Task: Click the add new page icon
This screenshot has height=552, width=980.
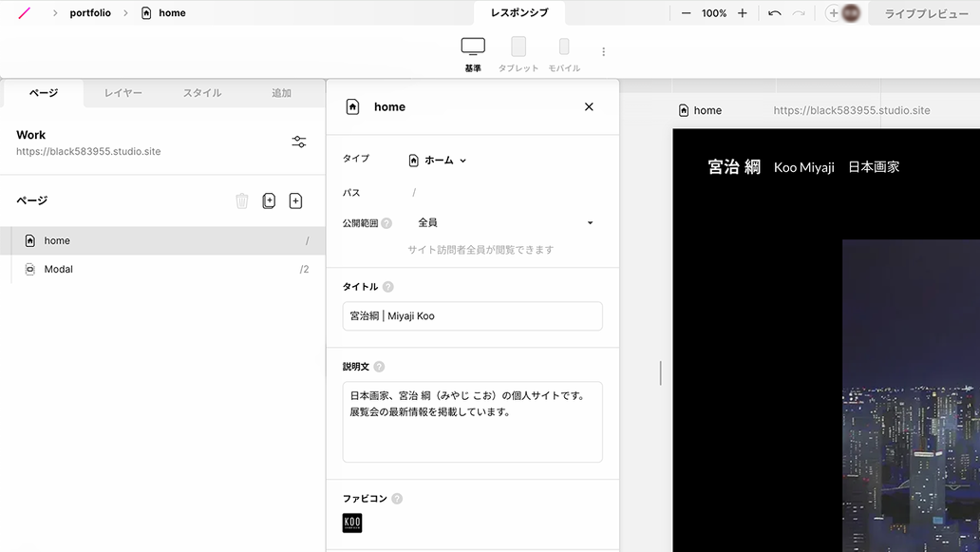Action: tap(295, 200)
